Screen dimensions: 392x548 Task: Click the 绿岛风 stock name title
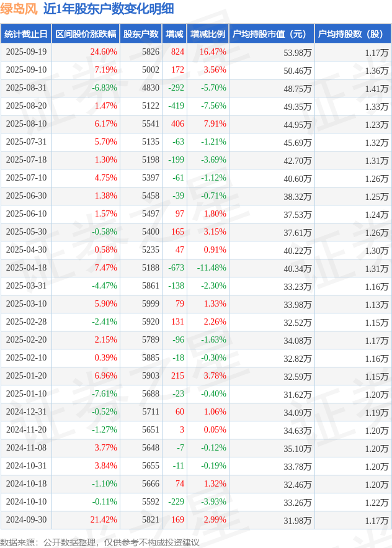19,9
